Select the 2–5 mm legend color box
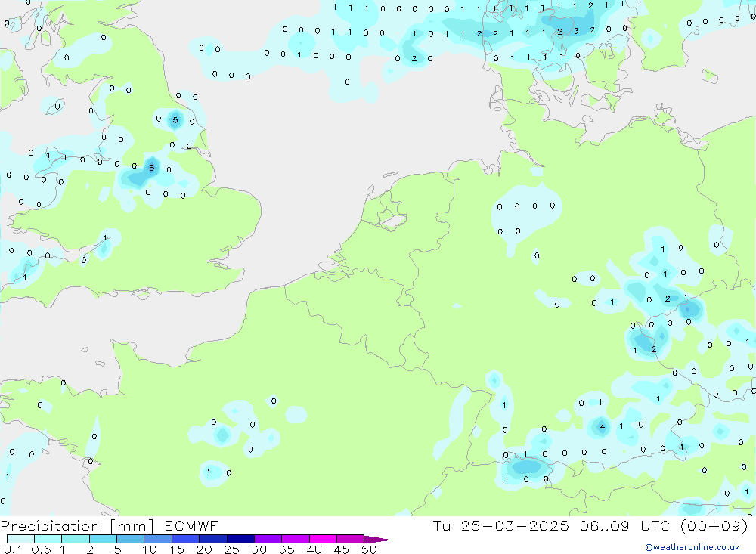The image size is (756, 554). coord(103,539)
